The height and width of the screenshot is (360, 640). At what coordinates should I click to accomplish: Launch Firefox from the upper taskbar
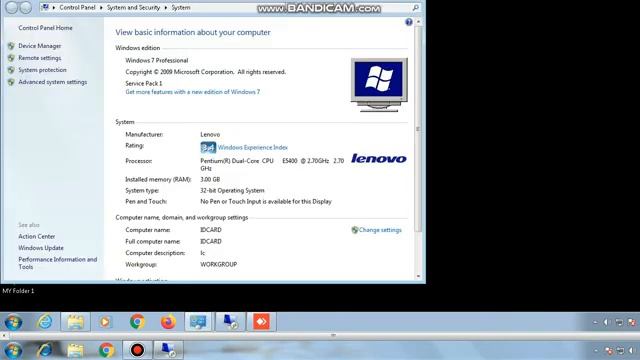[168, 322]
